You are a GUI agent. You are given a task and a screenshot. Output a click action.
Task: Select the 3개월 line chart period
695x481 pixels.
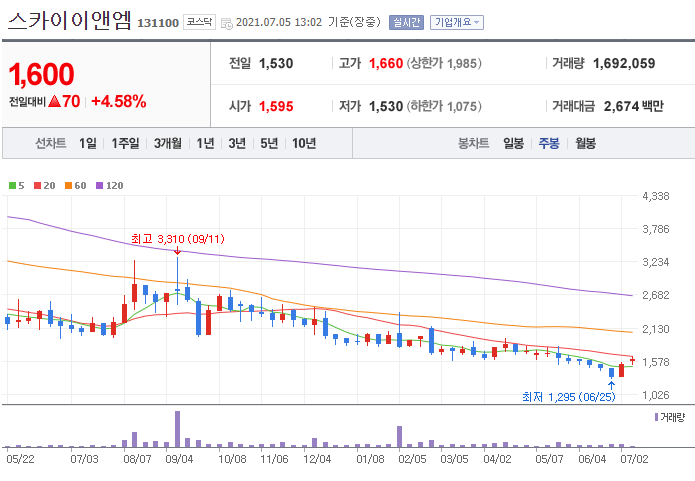coord(168,143)
